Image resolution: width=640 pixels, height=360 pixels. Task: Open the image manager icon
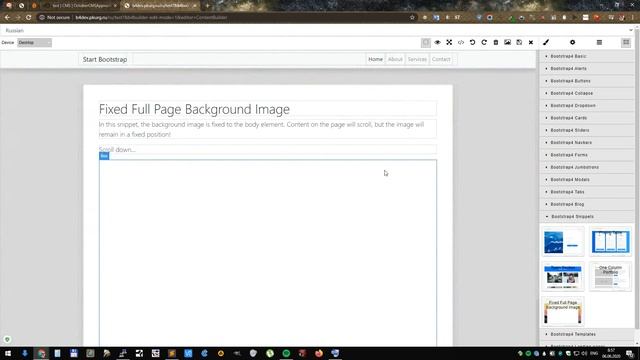[507, 42]
